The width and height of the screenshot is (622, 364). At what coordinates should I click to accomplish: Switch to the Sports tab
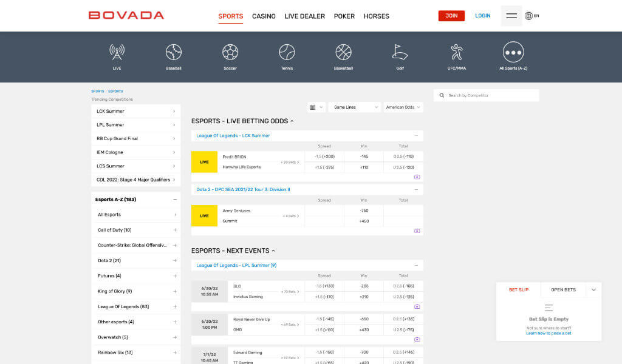tap(230, 16)
